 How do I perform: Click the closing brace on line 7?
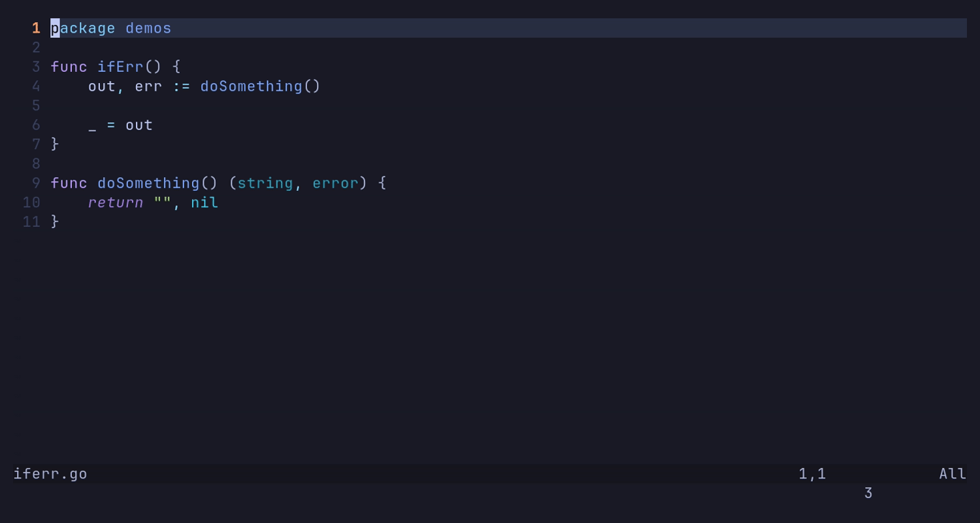click(55, 144)
